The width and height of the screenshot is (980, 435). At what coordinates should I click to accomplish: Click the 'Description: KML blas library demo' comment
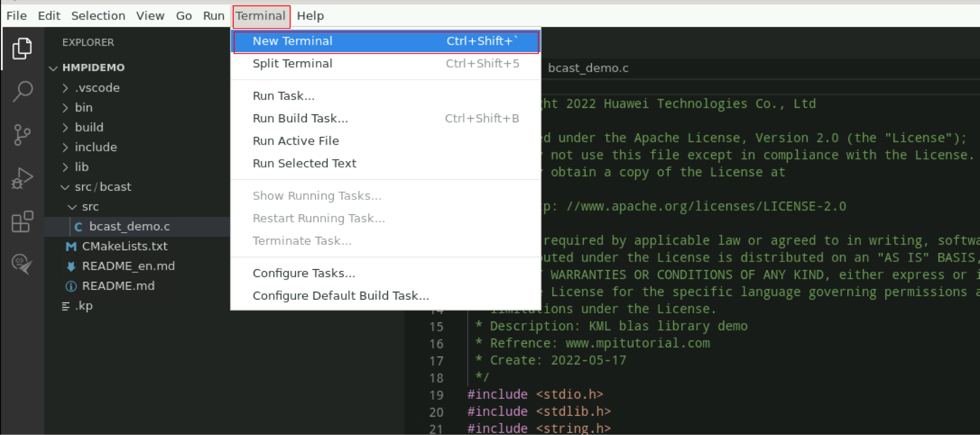[619, 327]
